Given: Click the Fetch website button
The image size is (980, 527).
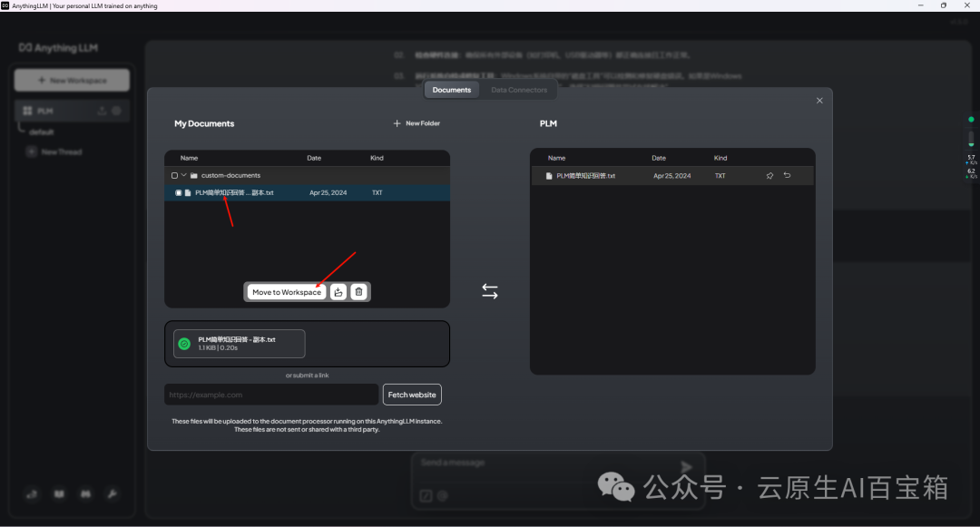Looking at the screenshot, I should click(x=412, y=395).
